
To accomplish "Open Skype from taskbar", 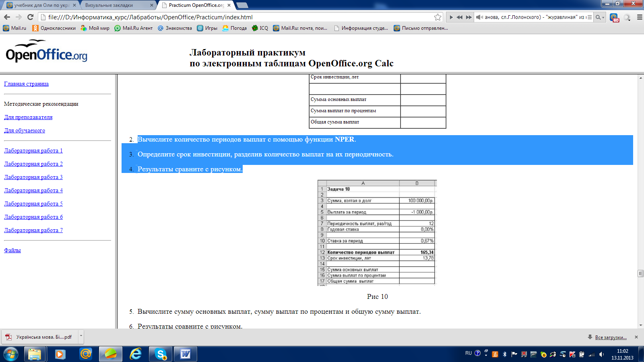I will (x=161, y=354).
